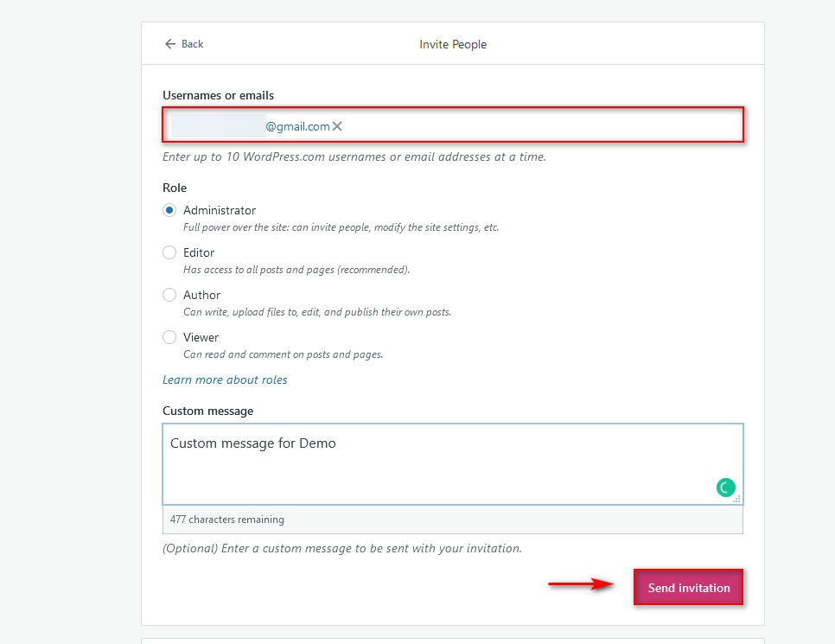Click the Send invitation button

pos(689,588)
